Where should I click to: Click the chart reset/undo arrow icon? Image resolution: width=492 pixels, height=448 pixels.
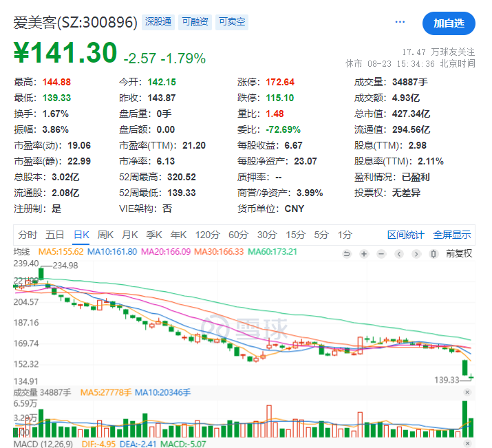click(347, 253)
